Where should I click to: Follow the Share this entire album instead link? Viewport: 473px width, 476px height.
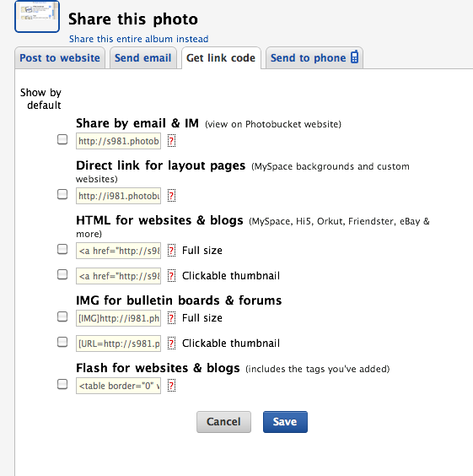138,39
